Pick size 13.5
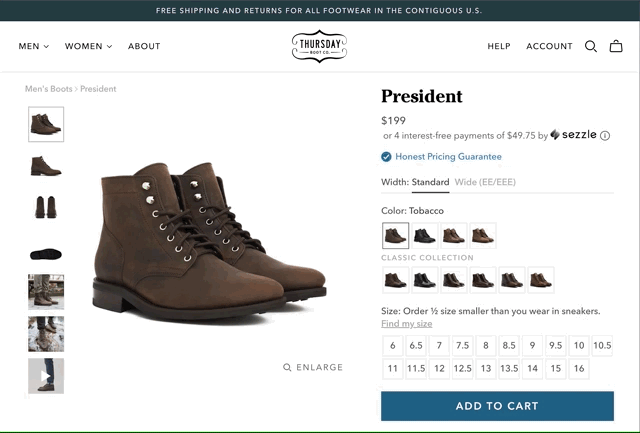Viewport: 640px width, 433px height. coord(509,369)
